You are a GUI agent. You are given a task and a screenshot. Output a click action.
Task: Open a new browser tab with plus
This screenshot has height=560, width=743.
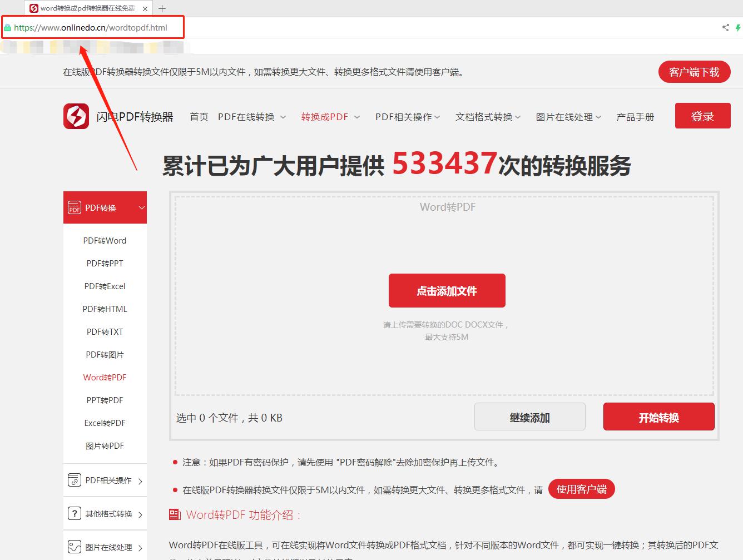coord(162,8)
